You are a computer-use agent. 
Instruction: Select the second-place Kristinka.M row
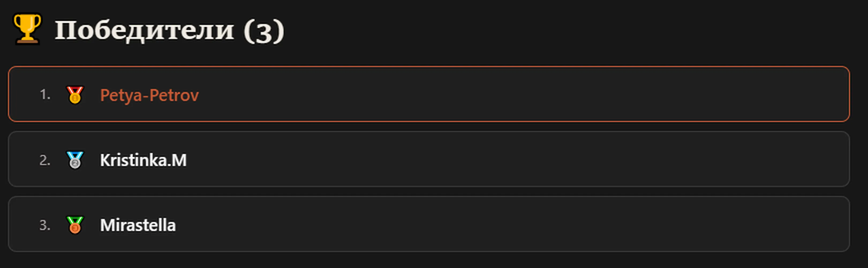click(429, 159)
